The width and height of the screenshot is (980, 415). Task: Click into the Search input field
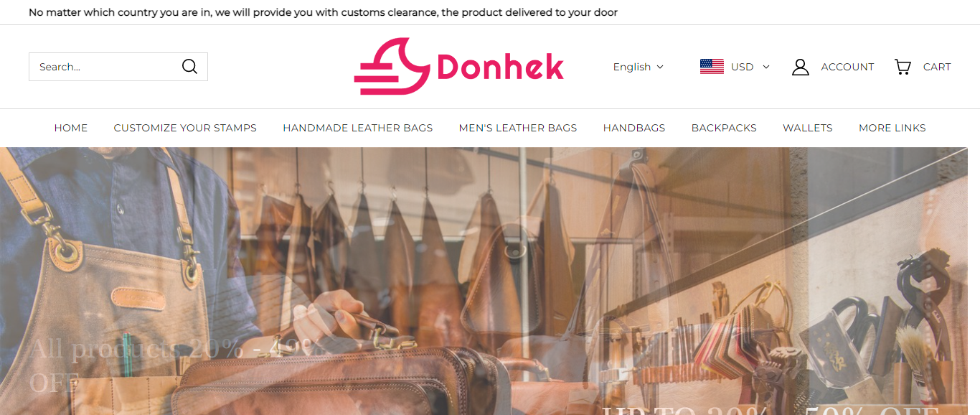(105, 67)
